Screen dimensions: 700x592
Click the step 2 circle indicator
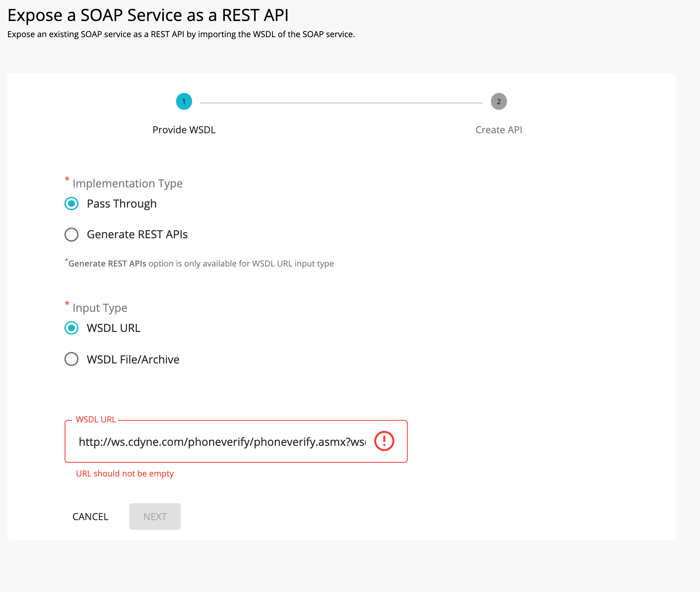[x=499, y=101]
